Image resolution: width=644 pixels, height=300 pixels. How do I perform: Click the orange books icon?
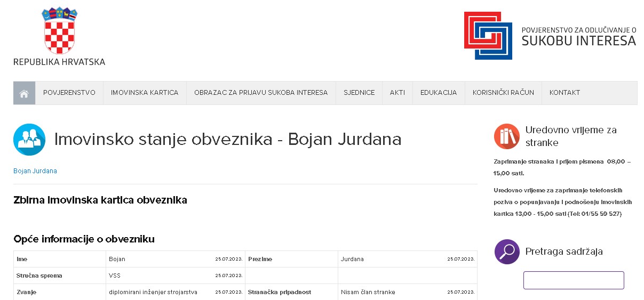click(506, 136)
